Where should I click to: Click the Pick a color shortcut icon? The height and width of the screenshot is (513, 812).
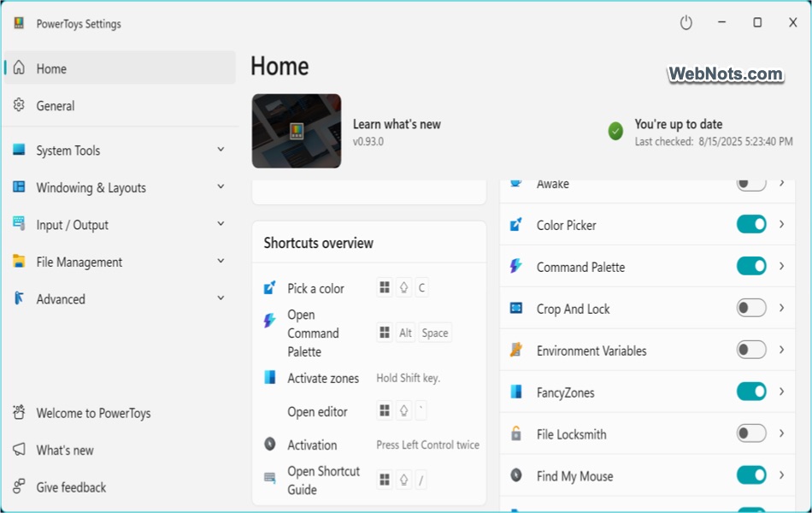270,287
